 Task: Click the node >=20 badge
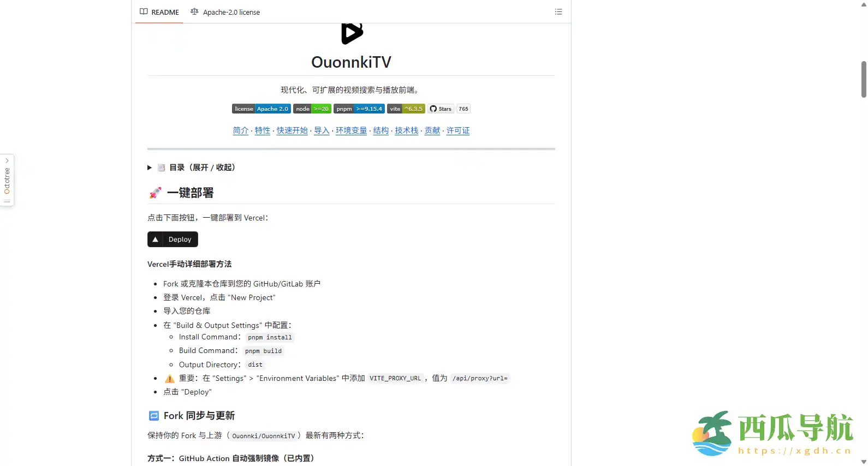point(312,109)
